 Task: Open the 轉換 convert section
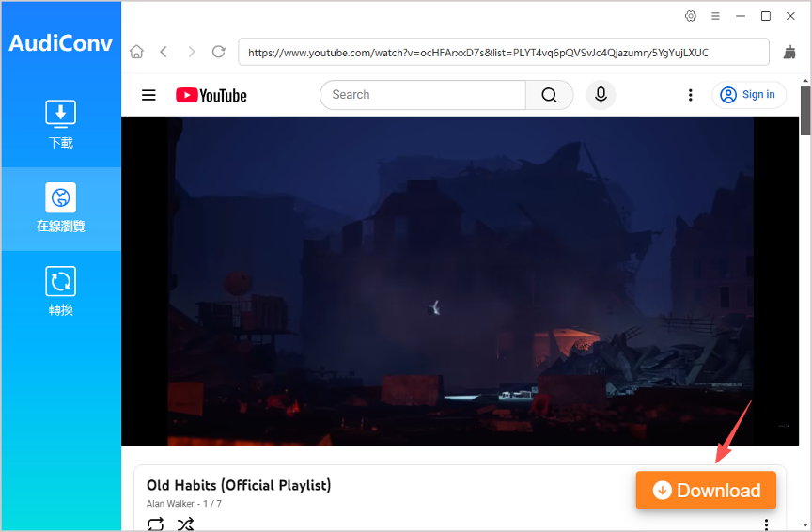(x=61, y=292)
